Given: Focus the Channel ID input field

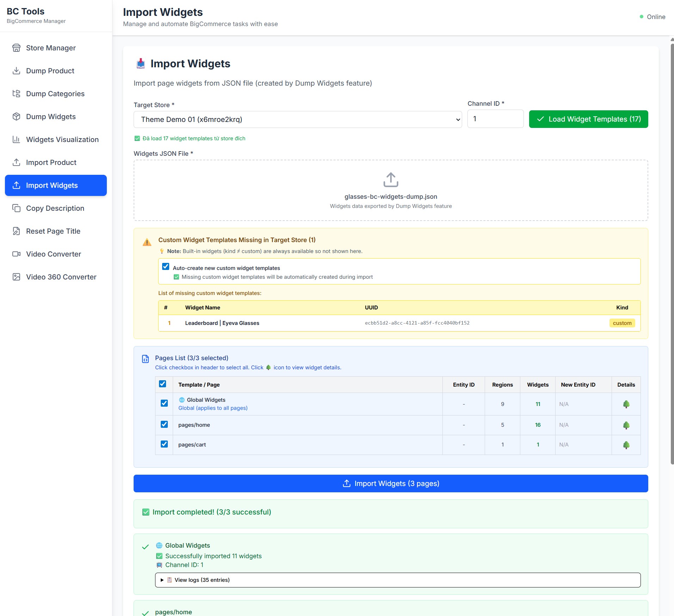Looking at the screenshot, I should 495,119.
